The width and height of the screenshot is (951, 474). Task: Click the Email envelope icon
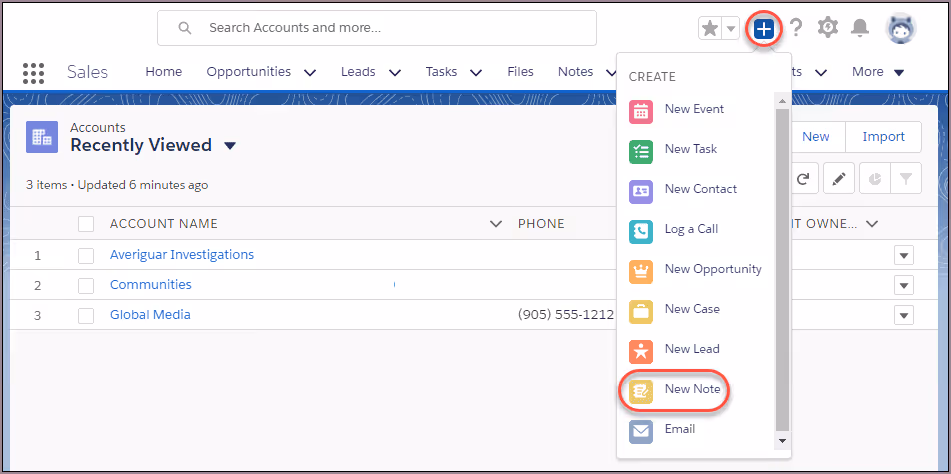(641, 432)
